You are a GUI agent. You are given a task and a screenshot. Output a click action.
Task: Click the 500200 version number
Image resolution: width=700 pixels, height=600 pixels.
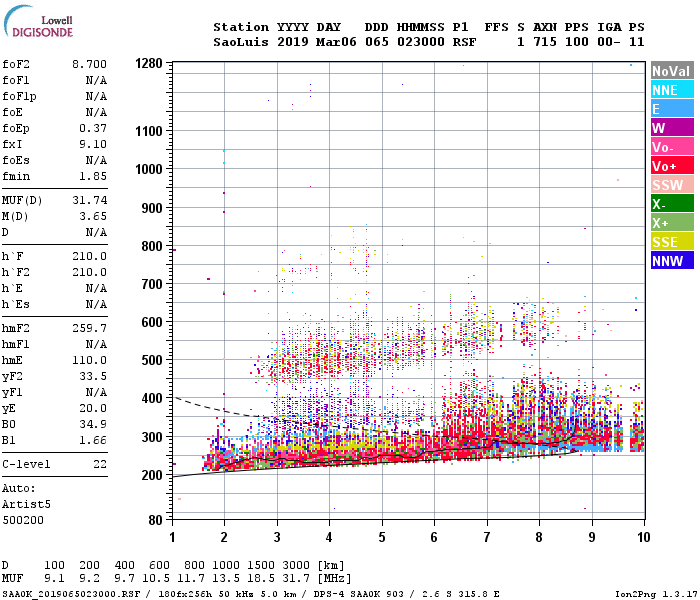[x=23, y=521]
